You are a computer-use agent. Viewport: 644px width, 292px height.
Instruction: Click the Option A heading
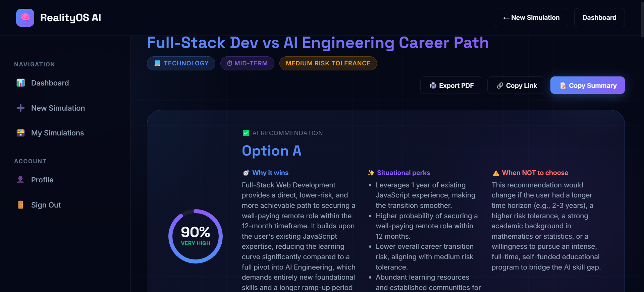pyautogui.click(x=272, y=151)
